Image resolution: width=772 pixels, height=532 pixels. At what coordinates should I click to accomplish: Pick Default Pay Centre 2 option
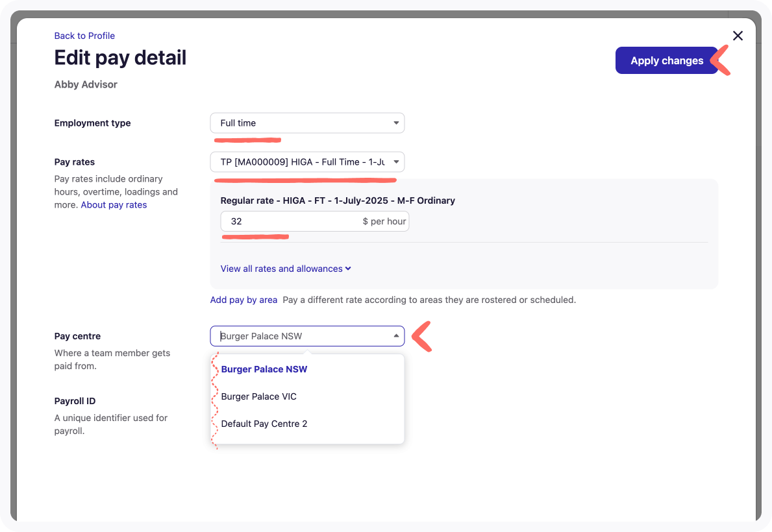coord(264,424)
